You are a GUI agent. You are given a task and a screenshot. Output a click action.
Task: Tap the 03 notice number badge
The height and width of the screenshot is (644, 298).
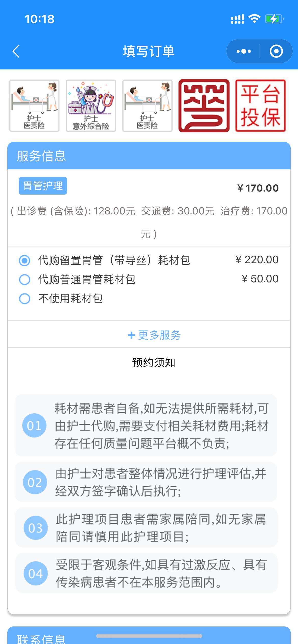click(x=35, y=528)
